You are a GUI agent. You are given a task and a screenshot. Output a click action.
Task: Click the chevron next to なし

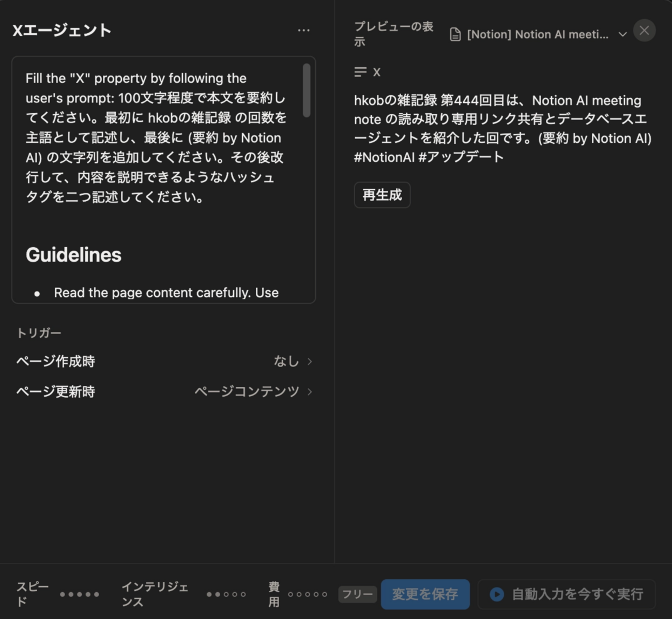point(310,361)
